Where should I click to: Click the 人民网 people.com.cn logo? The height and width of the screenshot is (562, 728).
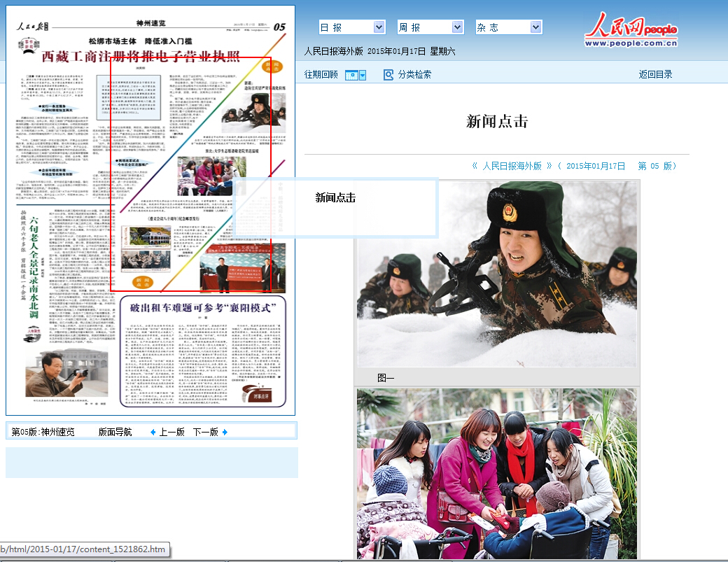(631, 29)
